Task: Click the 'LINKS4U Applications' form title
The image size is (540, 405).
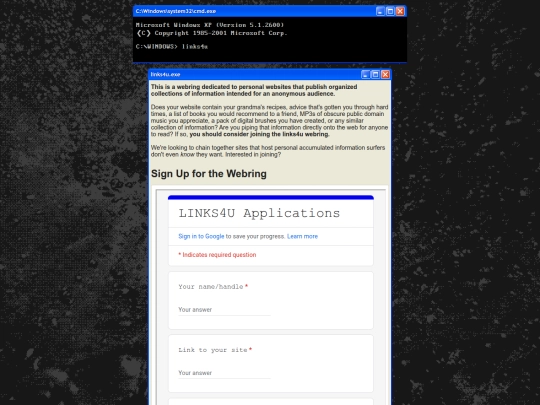Action: (259, 213)
